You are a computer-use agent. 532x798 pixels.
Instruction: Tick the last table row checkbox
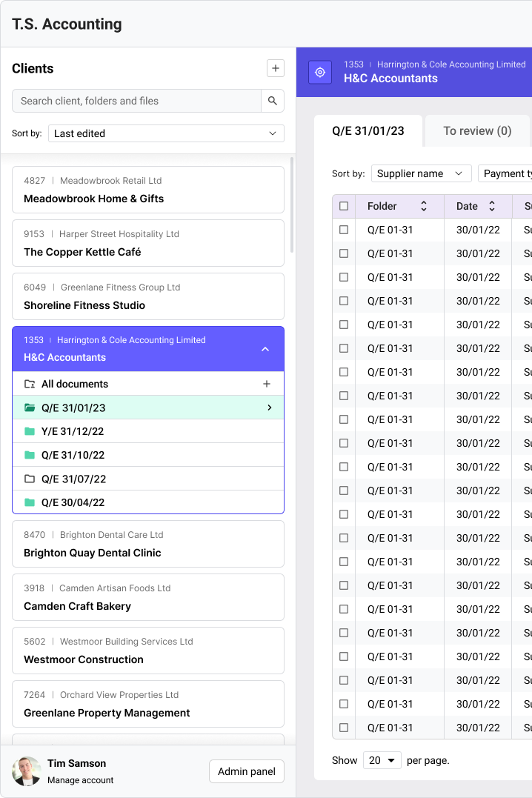(x=344, y=728)
